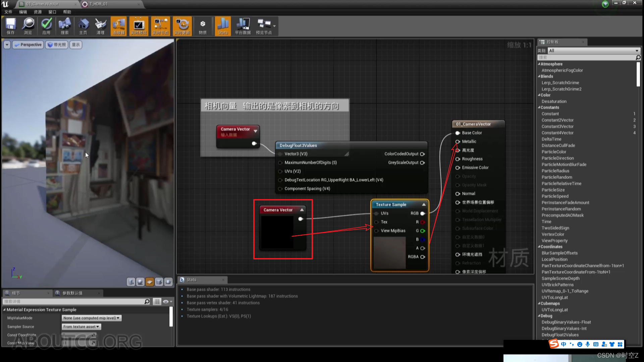Open platform data statistics
The image size is (644, 362).
(243, 26)
